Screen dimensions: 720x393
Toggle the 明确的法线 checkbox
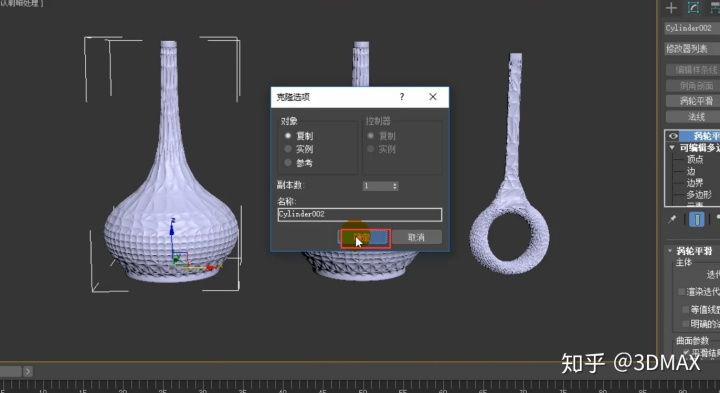click(x=686, y=324)
